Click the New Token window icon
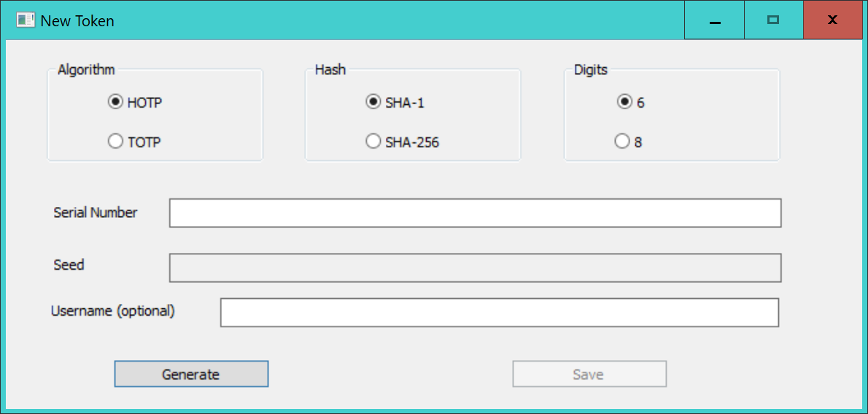 point(25,20)
